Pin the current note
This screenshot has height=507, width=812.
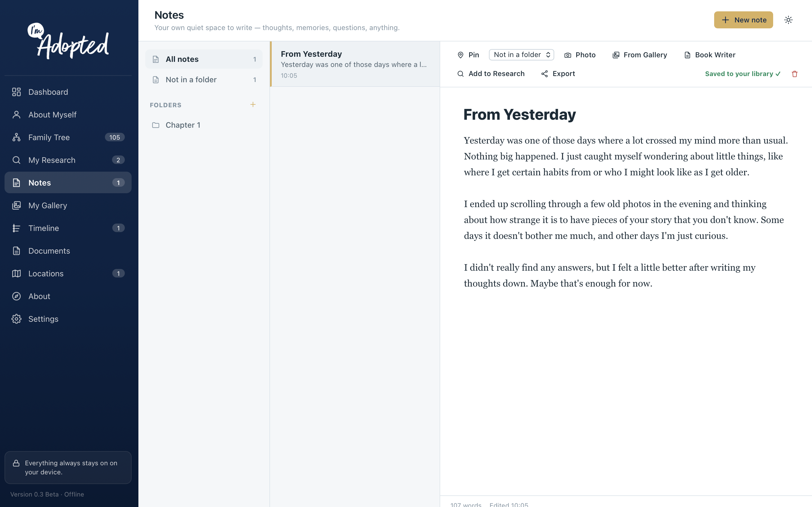(x=468, y=55)
